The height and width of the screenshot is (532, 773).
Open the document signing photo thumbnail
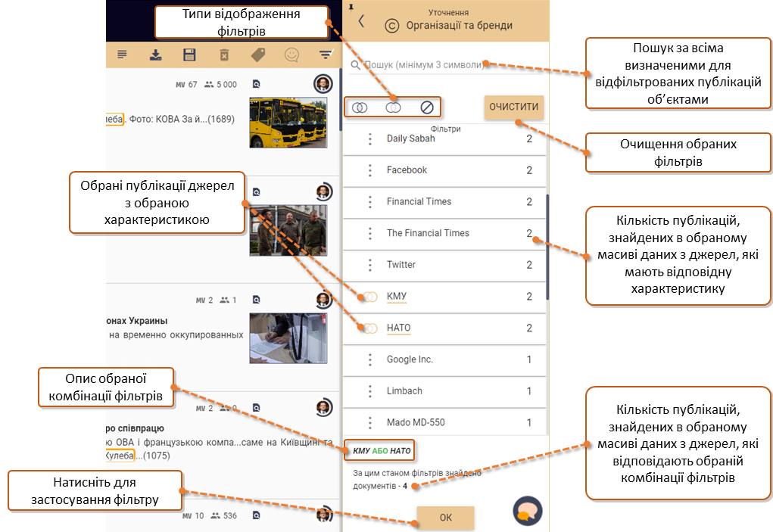tap(288, 338)
